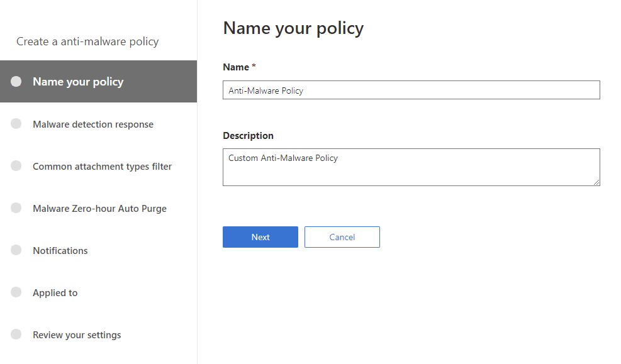
Task: Click the step circle next to Malware detection response
Action: (x=16, y=124)
